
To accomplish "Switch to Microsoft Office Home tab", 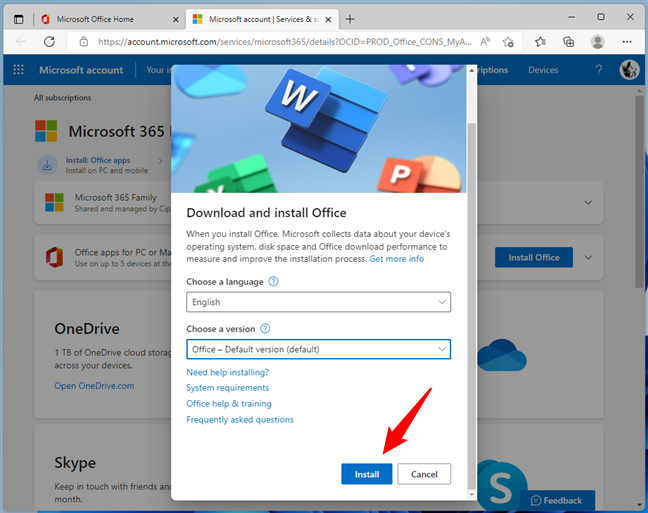I will [95, 19].
